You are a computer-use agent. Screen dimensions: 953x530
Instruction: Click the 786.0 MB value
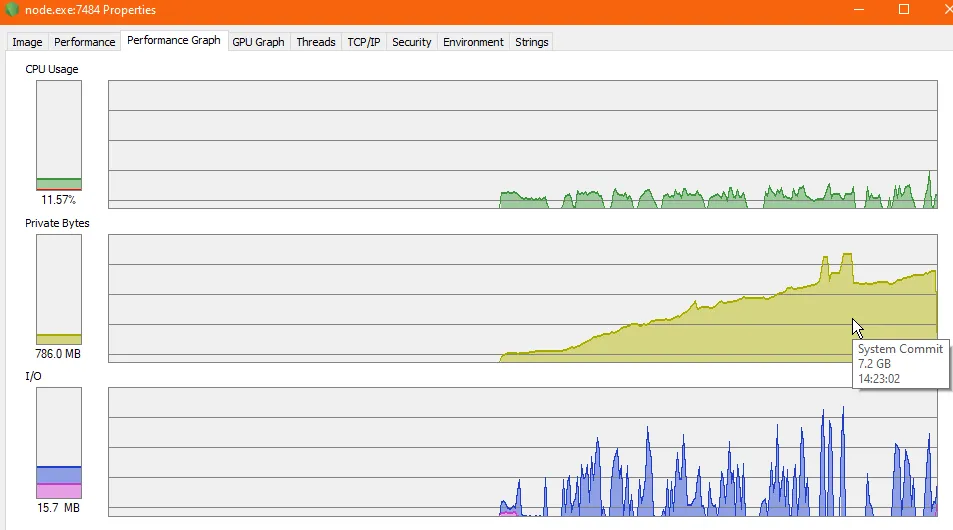(x=58, y=354)
